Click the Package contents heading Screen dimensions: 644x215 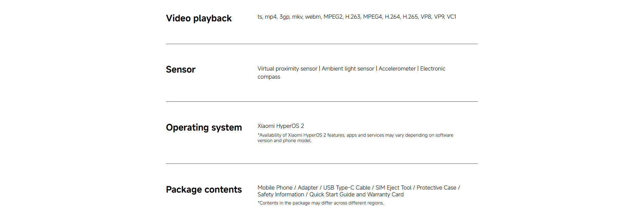pyautogui.click(x=204, y=190)
